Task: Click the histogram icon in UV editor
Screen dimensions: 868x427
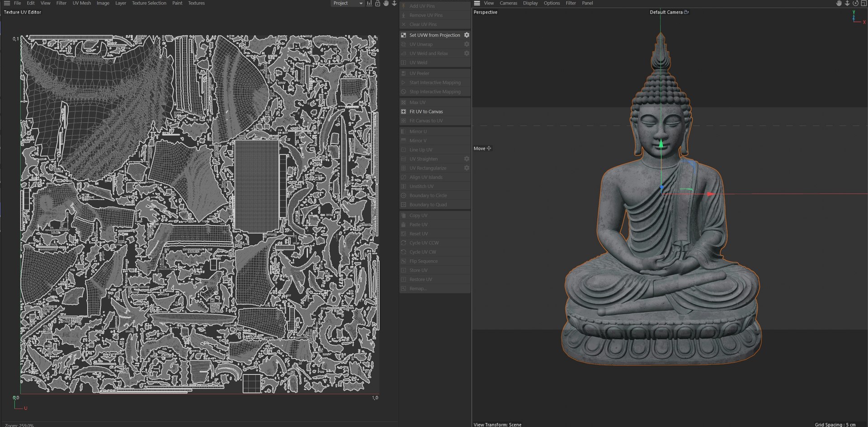Action: [369, 3]
